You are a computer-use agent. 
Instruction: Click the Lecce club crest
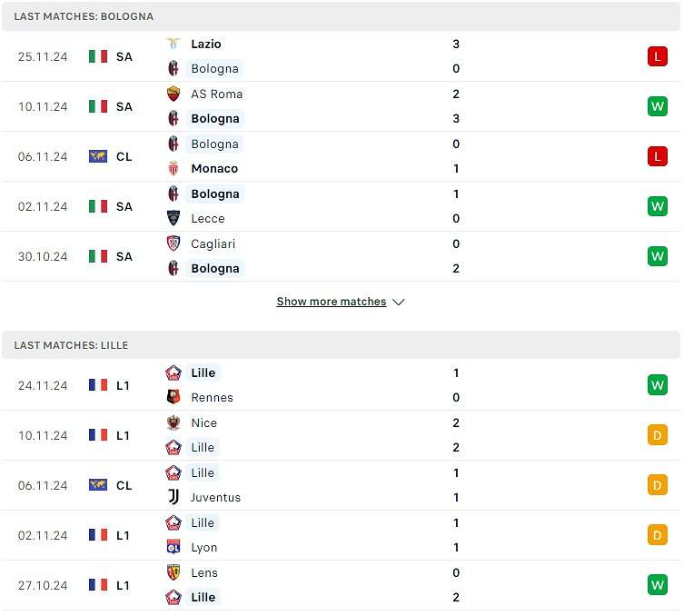click(x=173, y=218)
